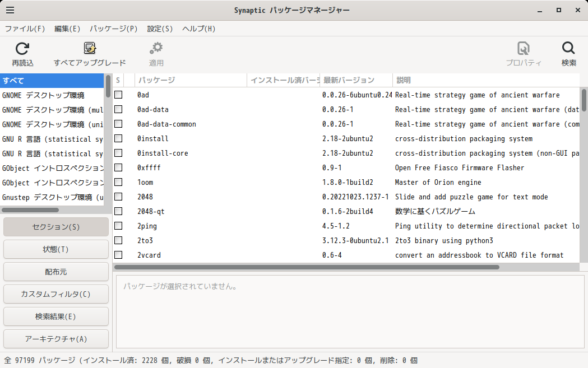The image size is (588, 368).
Task: Click the セクション filter button
Action: [55, 226]
